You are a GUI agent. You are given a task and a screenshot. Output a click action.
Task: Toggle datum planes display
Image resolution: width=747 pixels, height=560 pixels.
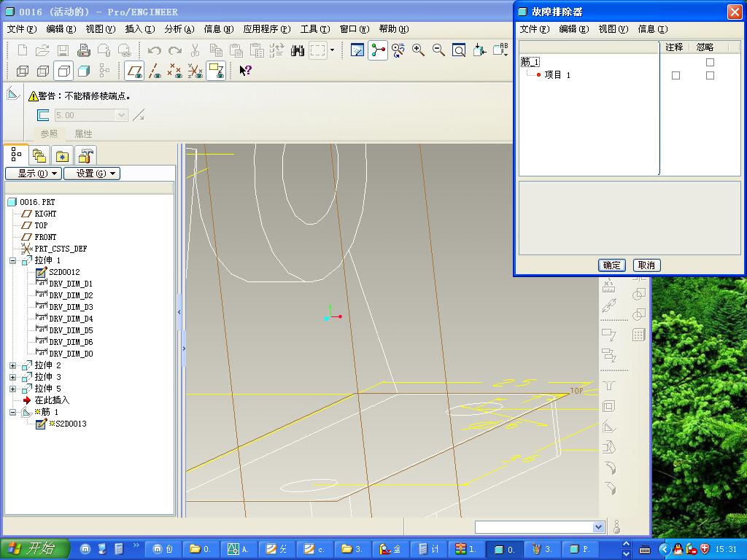coord(134,71)
